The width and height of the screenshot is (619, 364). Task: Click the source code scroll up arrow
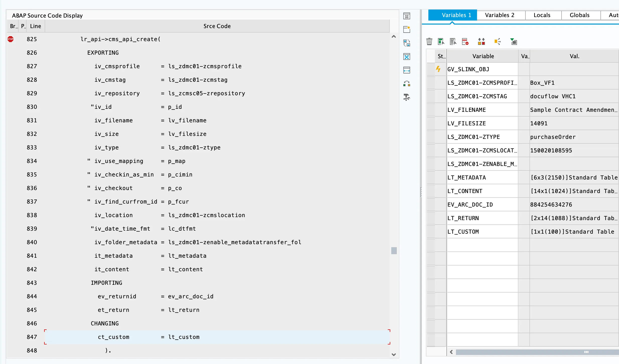(x=394, y=37)
